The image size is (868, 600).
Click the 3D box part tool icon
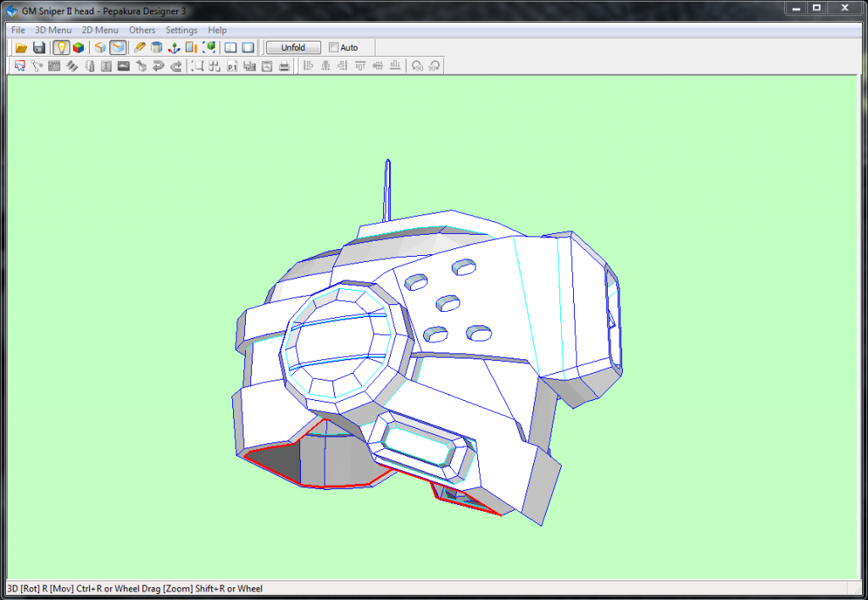pos(142,66)
